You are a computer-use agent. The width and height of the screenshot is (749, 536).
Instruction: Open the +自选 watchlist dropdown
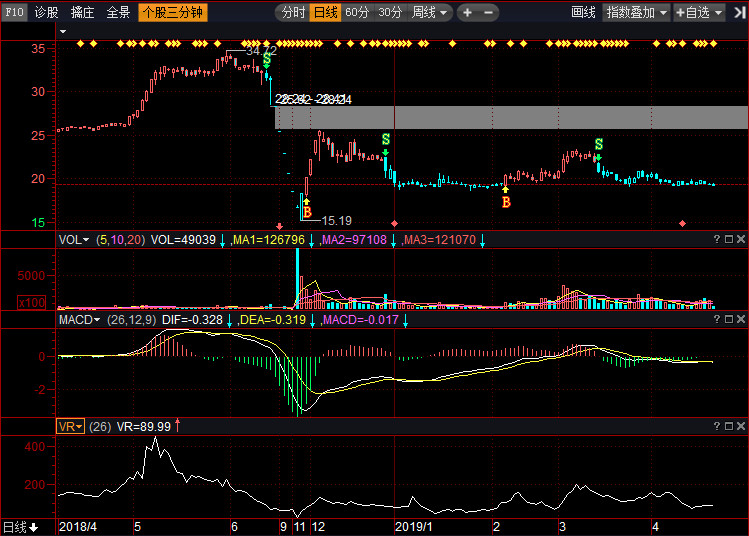tap(699, 12)
